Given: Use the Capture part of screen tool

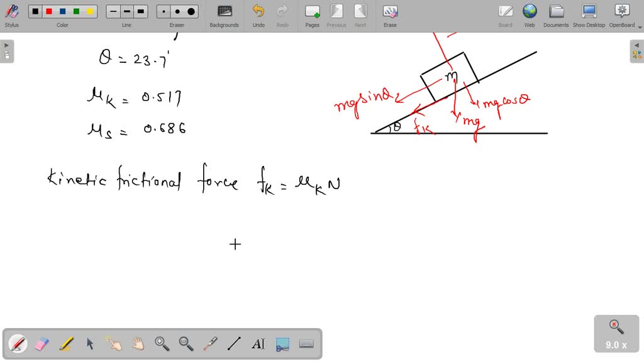Looking at the screenshot, I should [x=282, y=344].
